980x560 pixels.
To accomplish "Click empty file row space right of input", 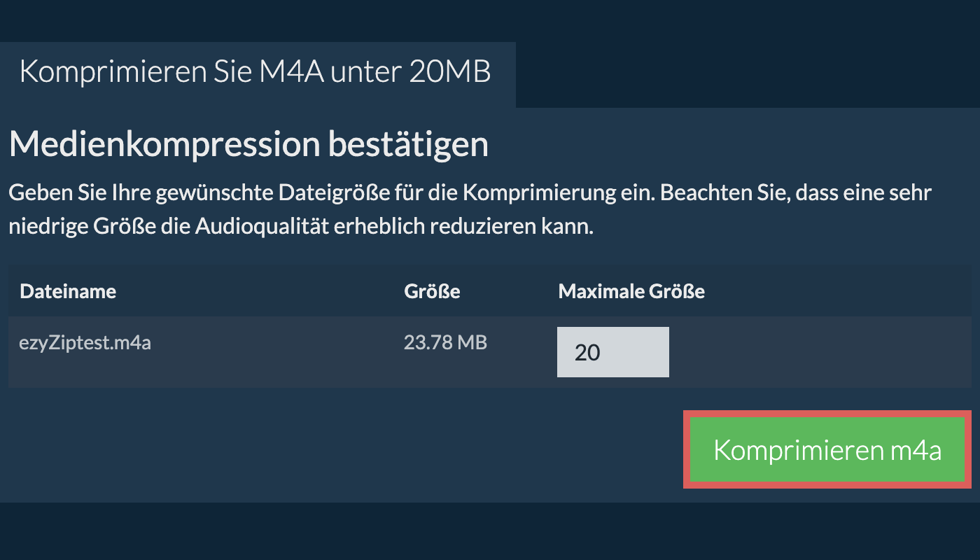I will pos(819,352).
